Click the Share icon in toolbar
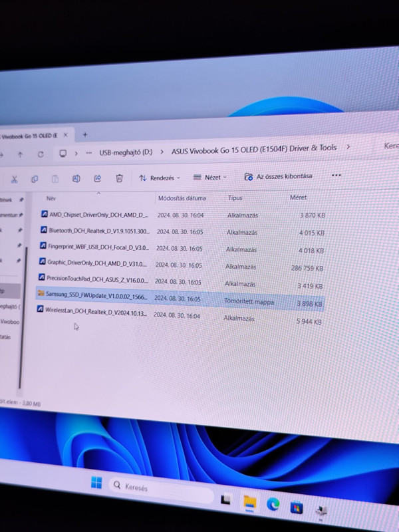399x532 pixels. [x=98, y=178]
